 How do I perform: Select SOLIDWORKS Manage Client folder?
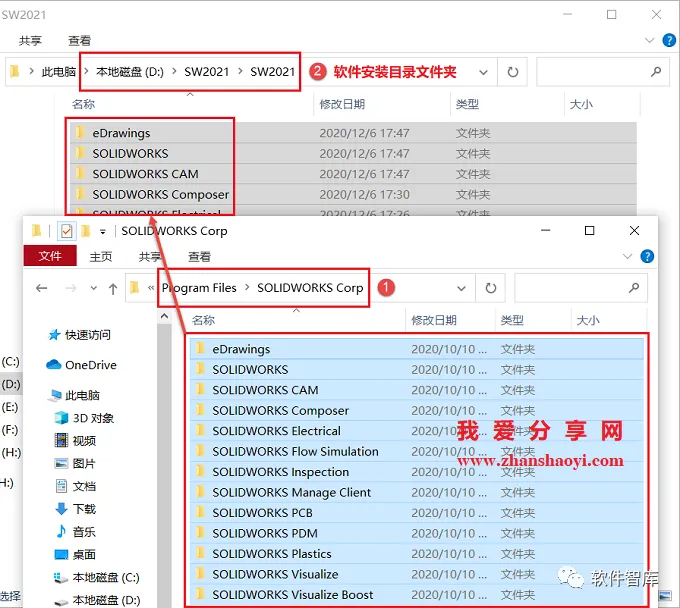[x=417, y=492]
